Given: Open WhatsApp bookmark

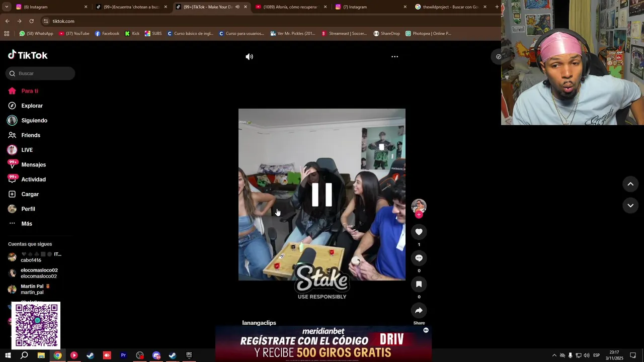Looking at the screenshot, I should pos(36,34).
